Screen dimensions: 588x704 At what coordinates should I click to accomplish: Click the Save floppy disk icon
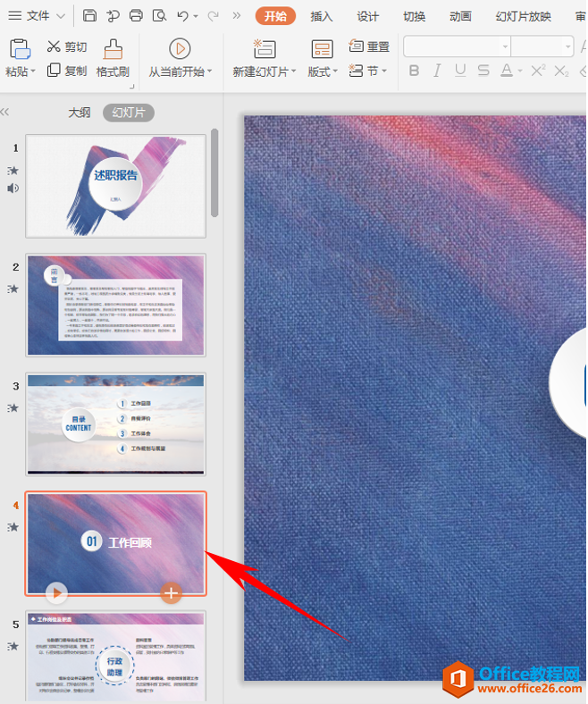coord(90,16)
